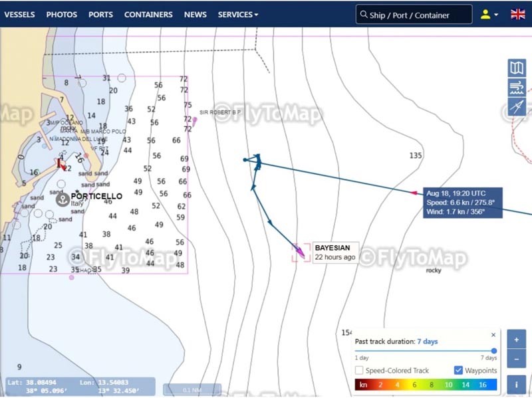
Task: Enable the Speed-Colored Track checkbox
Action: pos(359,370)
